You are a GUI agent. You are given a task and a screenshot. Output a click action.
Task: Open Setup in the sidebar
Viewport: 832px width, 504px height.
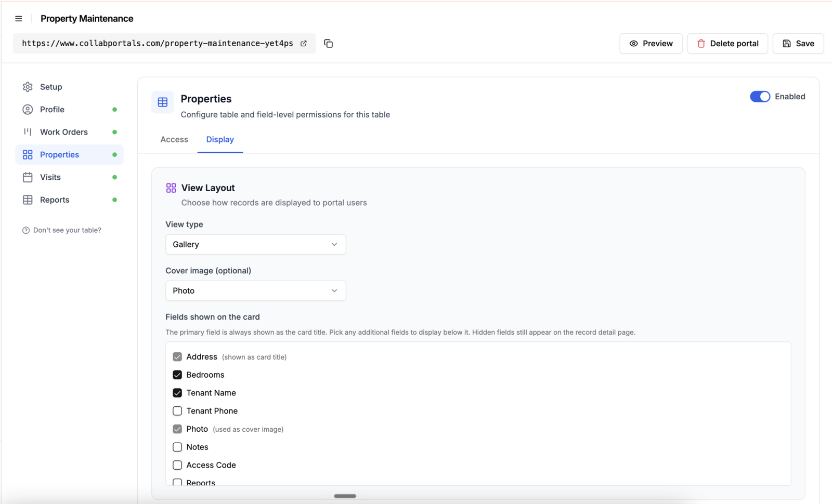pos(69,87)
